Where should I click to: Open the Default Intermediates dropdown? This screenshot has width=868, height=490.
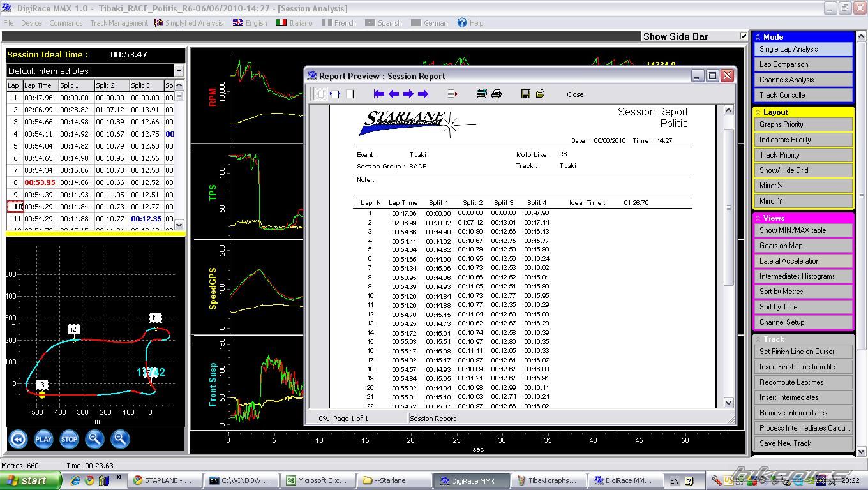click(179, 71)
